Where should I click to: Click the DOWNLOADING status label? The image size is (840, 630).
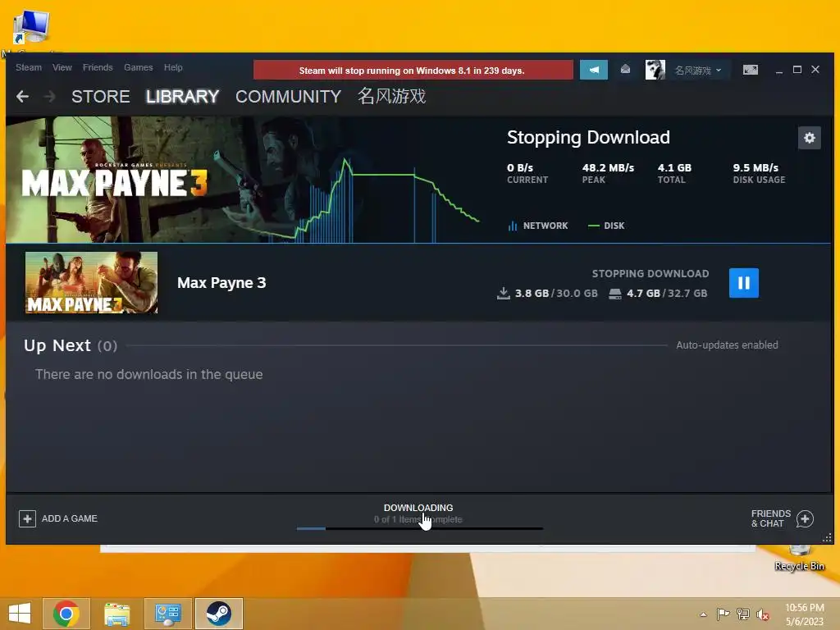pyautogui.click(x=418, y=508)
